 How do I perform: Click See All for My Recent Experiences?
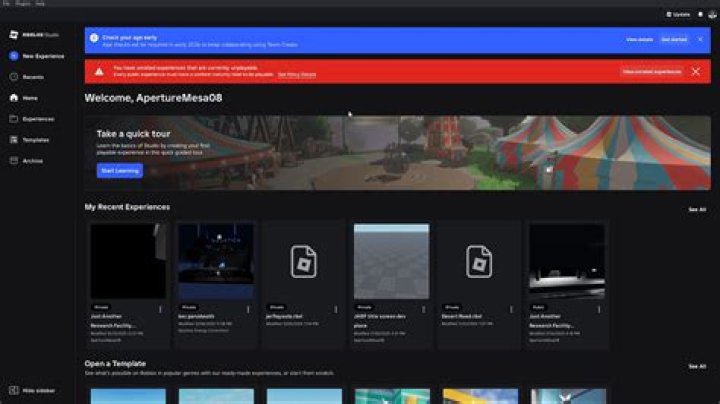click(696, 210)
